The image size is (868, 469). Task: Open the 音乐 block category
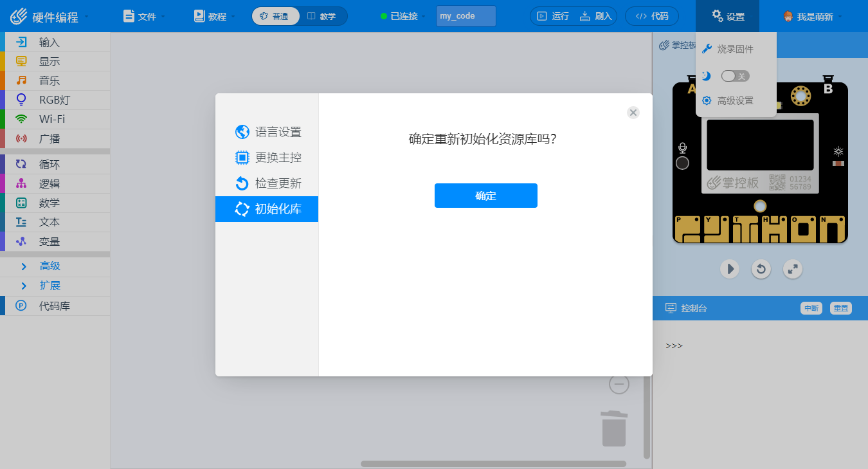pyautogui.click(x=55, y=81)
